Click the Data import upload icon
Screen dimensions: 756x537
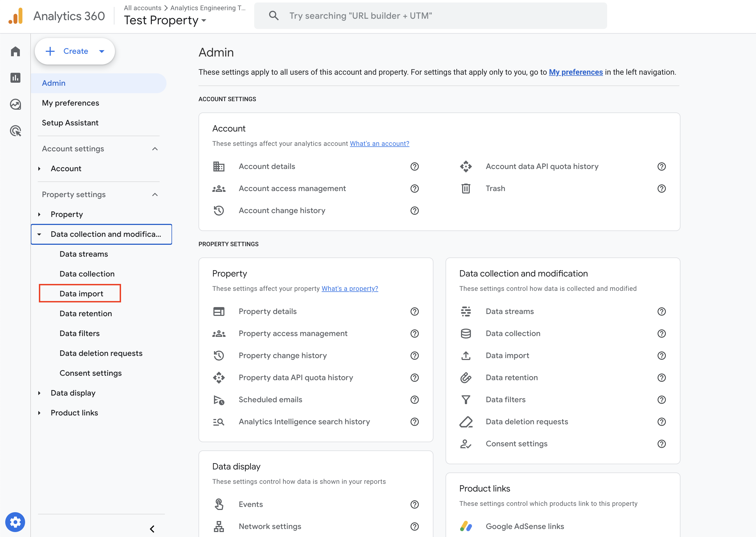tap(466, 355)
